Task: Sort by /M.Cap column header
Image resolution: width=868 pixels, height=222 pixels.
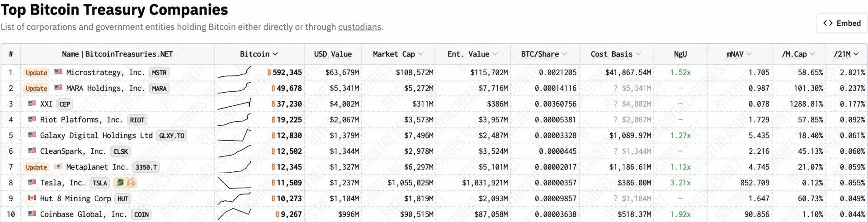Action: click(798, 54)
